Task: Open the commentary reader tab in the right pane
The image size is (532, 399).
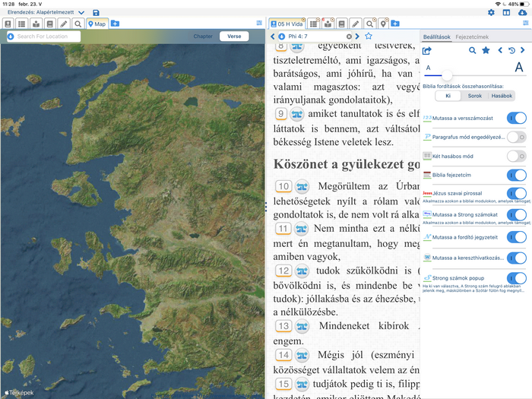Action: 328,24
